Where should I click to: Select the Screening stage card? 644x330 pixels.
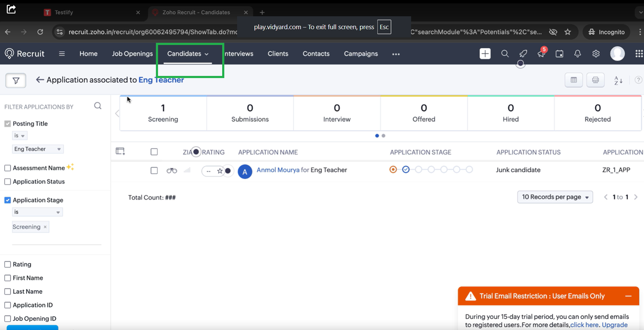click(x=163, y=113)
